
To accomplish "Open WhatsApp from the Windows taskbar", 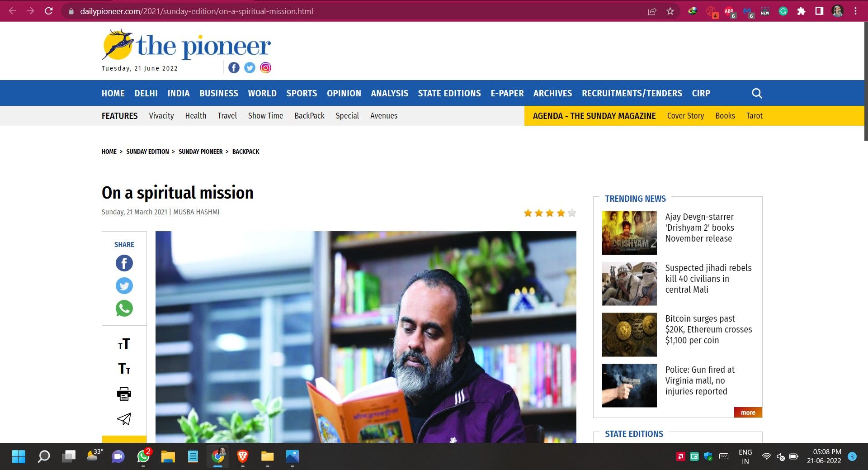I will tap(143, 456).
